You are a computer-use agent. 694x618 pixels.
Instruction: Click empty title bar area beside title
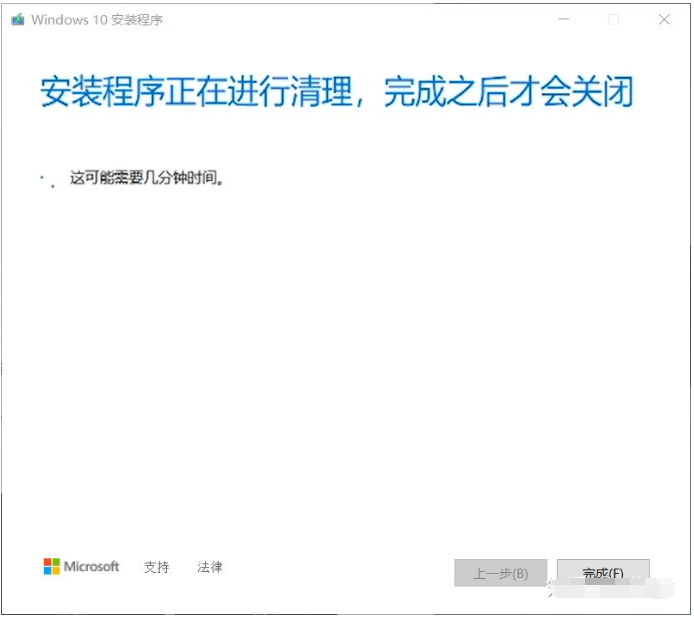[354, 19]
